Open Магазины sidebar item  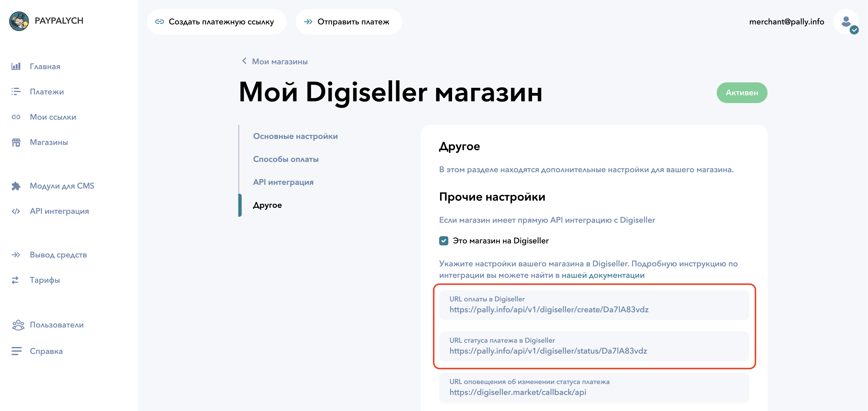[49, 142]
